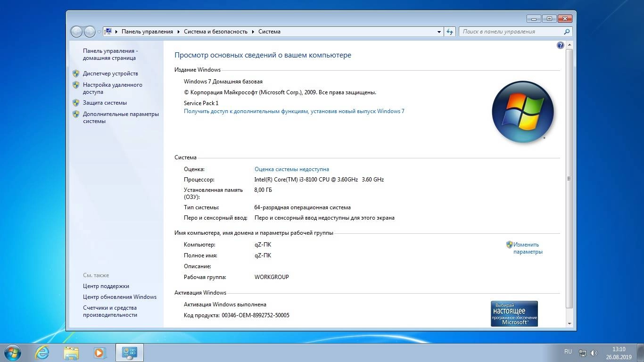
Task: Click scrollbar down arrow in System window
Action: 569,323
